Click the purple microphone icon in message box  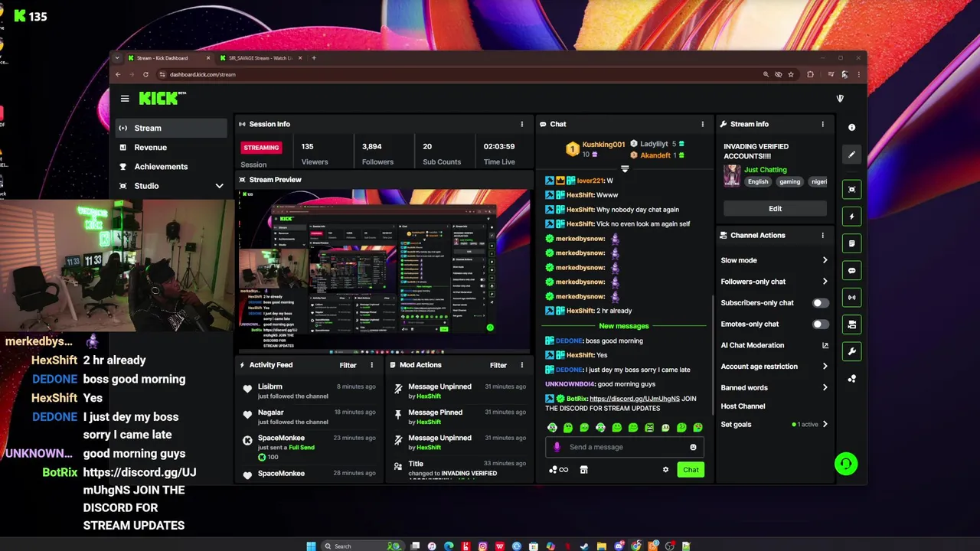coord(557,447)
